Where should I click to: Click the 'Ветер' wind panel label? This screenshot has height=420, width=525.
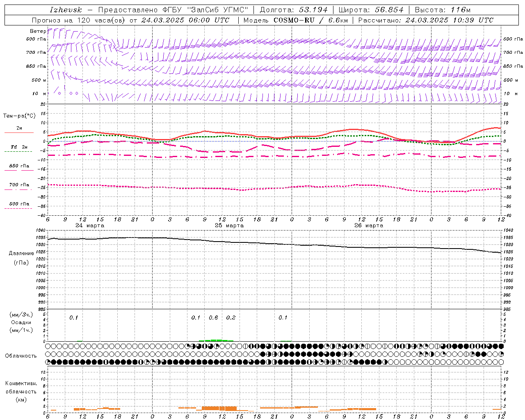pyautogui.click(x=38, y=31)
